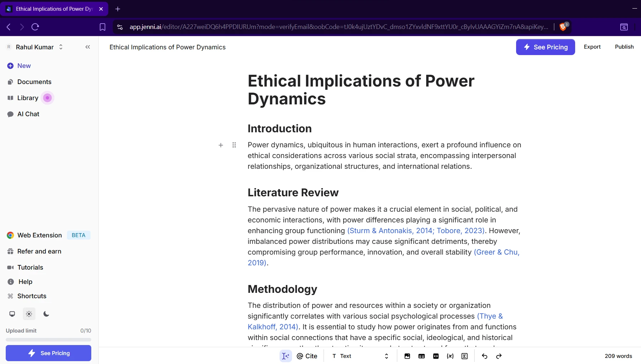Open the Text style dropdown
Image resolution: width=641 pixels, height=364 pixels.
tap(360, 356)
